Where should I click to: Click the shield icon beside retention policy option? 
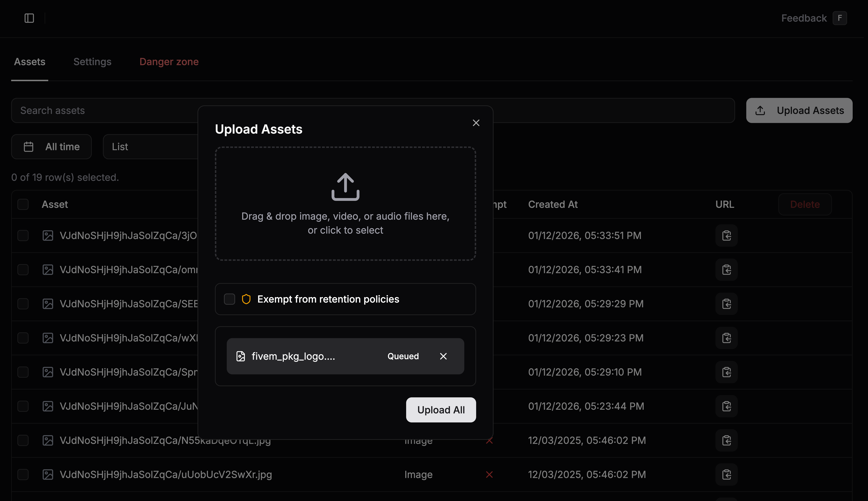[x=246, y=299]
